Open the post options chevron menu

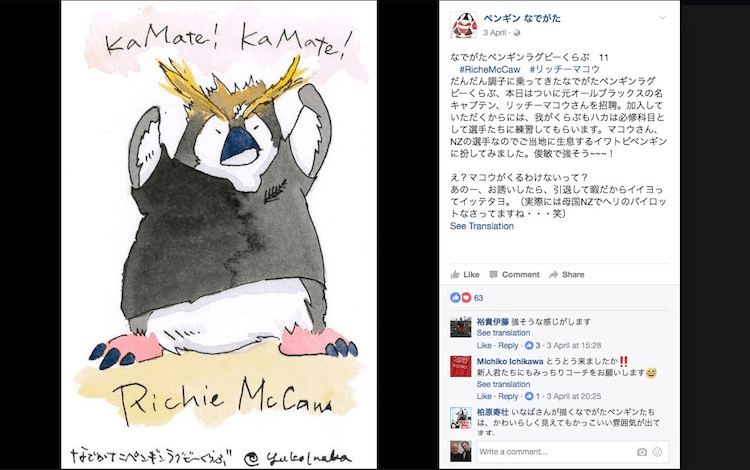(662, 18)
